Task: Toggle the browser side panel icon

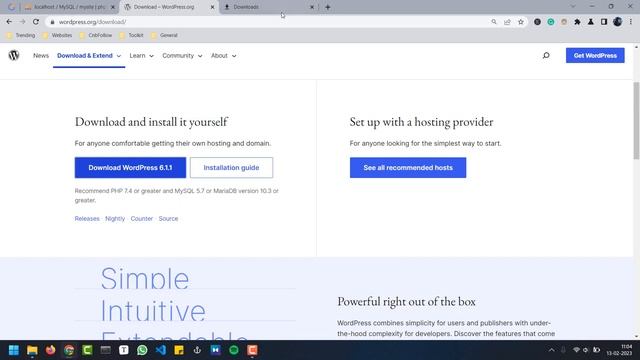Action: pyautogui.click(x=604, y=22)
